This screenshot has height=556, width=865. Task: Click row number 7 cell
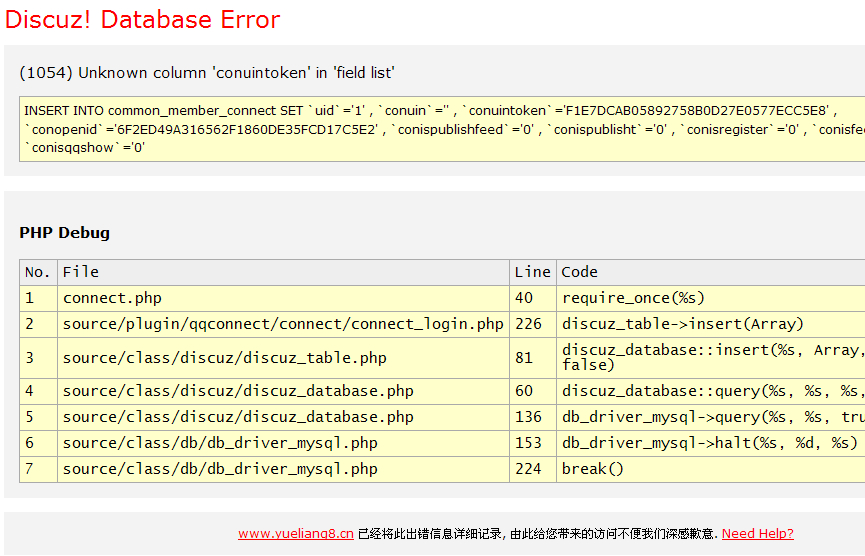coord(38,469)
